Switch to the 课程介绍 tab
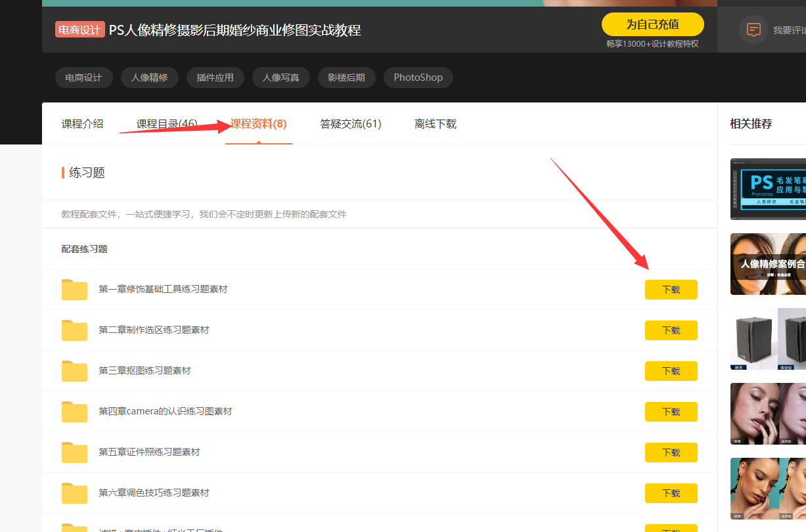806x532 pixels. click(83, 123)
